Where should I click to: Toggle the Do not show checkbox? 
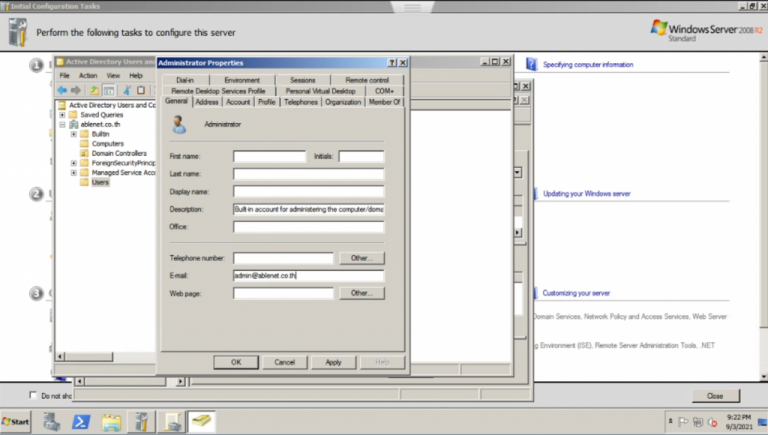(33, 395)
